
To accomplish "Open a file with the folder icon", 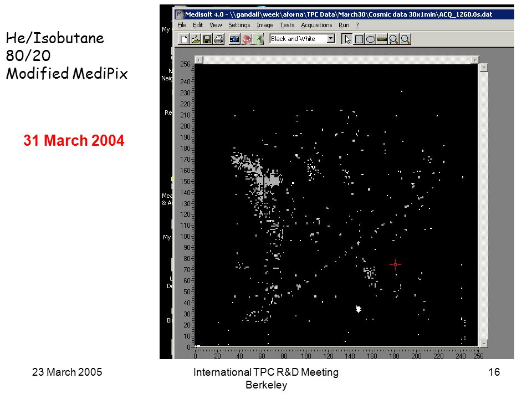I will [196, 39].
